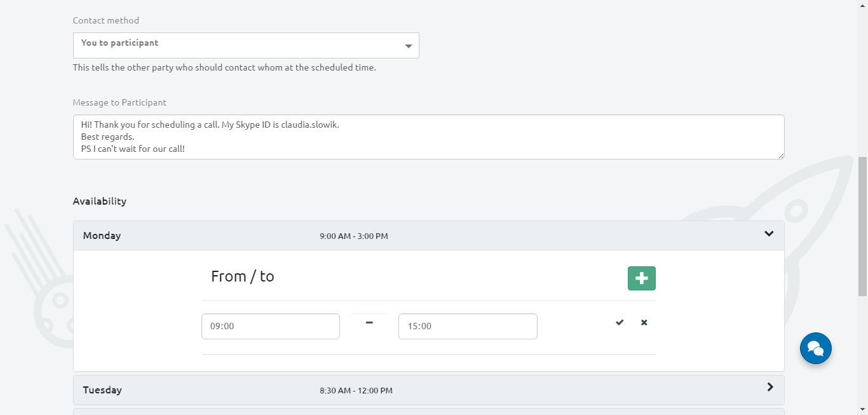This screenshot has width=868, height=415.
Task: Open the blue chat bubble widget
Action: [815, 348]
